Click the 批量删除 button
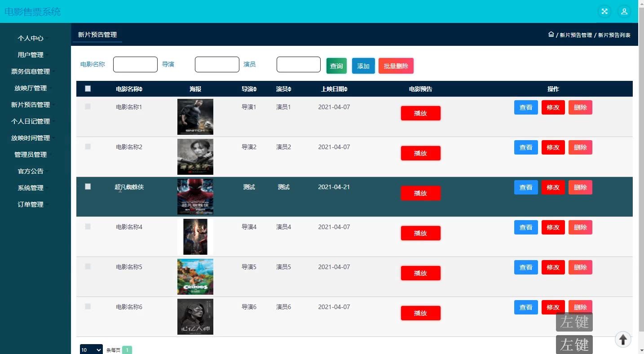644x354 pixels. [x=396, y=66]
